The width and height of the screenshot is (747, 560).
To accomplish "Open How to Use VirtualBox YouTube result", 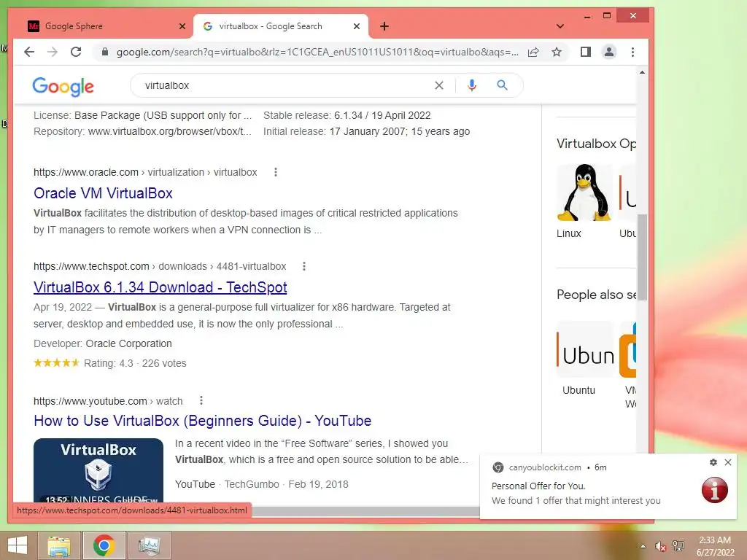I will tap(203, 421).
